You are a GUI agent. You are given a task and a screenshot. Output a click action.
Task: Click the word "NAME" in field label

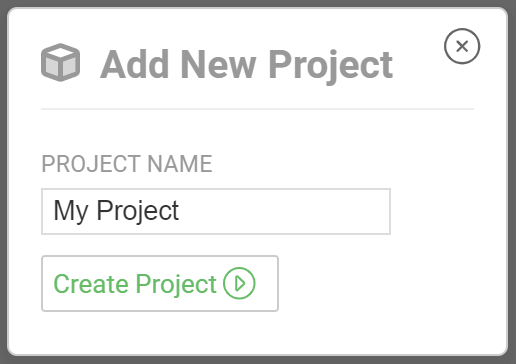180,164
